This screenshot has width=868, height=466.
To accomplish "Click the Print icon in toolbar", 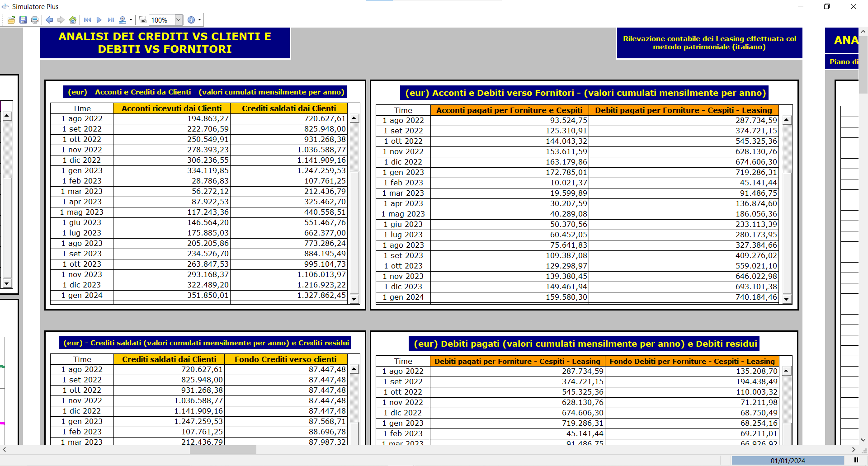I will click(x=35, y=20).
